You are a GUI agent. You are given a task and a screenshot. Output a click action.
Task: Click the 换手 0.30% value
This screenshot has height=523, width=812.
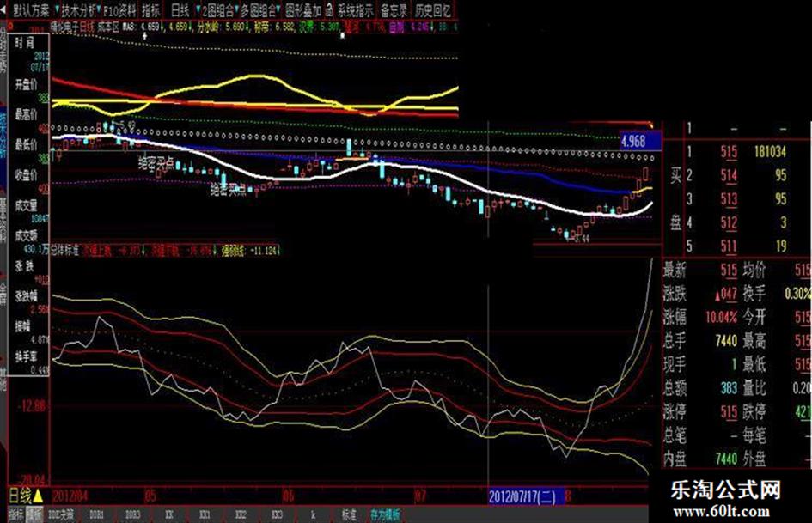797,294
